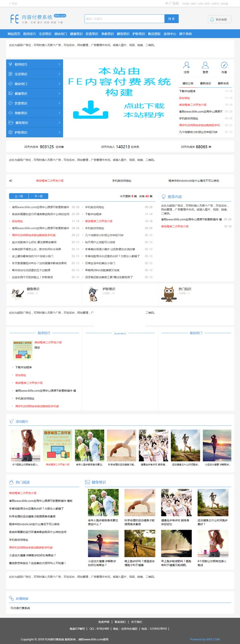Open scrolling thumbnail 修改程序二次开发介绍
The height and width of the screenshot is (644, 240).
57,445
